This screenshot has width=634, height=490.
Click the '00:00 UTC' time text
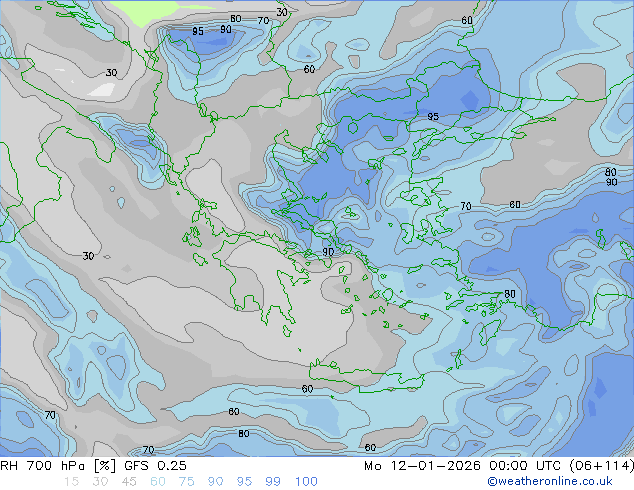526,466
